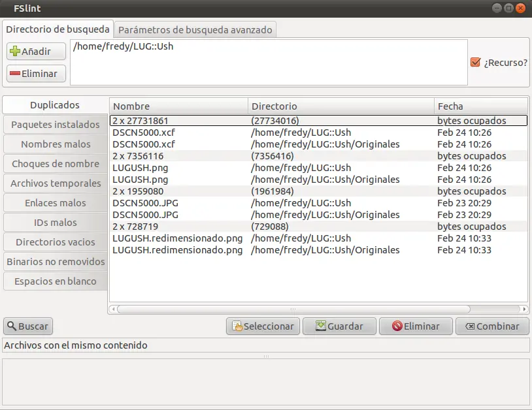The width and height of the screenshot is (532, 410).
Task: Maximize the FSlint window
Action: [x=508, y=8]
